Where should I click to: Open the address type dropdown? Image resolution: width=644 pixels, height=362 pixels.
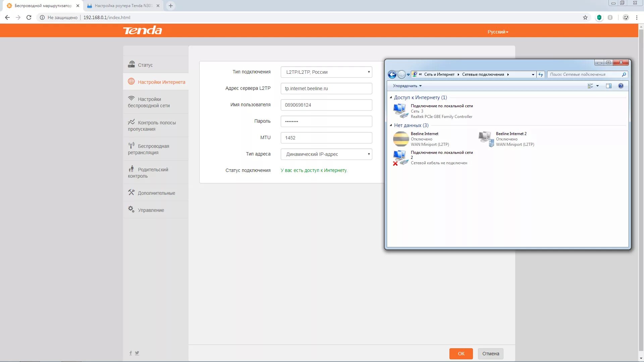[326, 154]
